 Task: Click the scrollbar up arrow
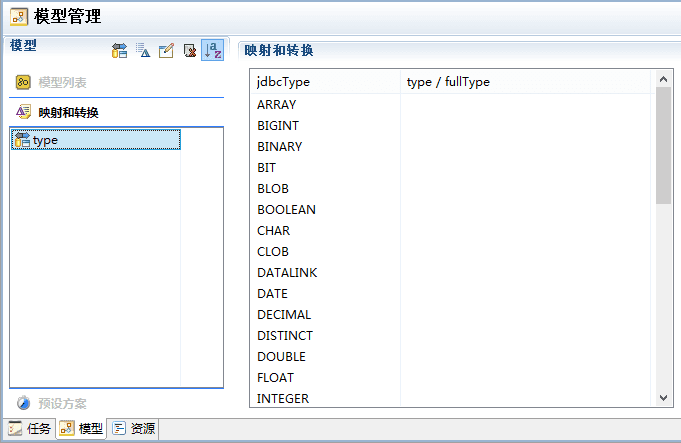[x=664, y=78]
